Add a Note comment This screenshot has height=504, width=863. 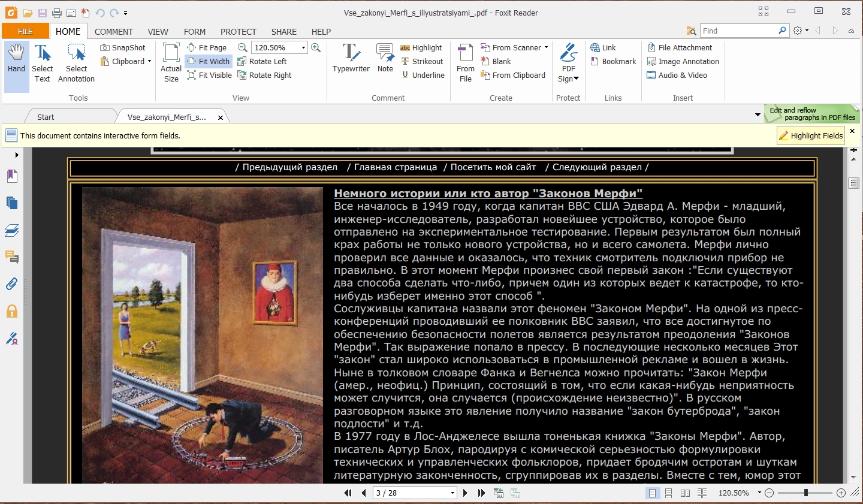tap(385, 59)
